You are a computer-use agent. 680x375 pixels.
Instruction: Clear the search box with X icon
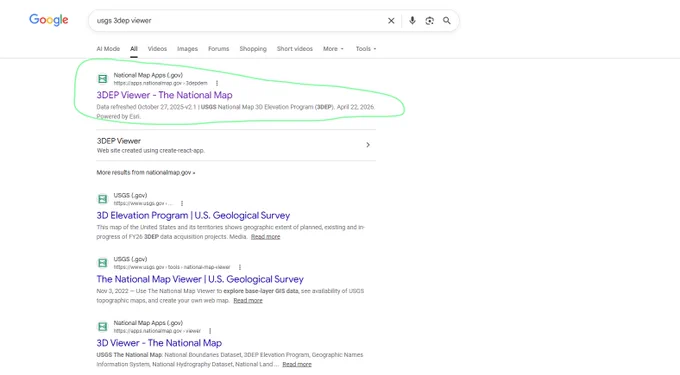pyautogui.click(x=391, y=20)
